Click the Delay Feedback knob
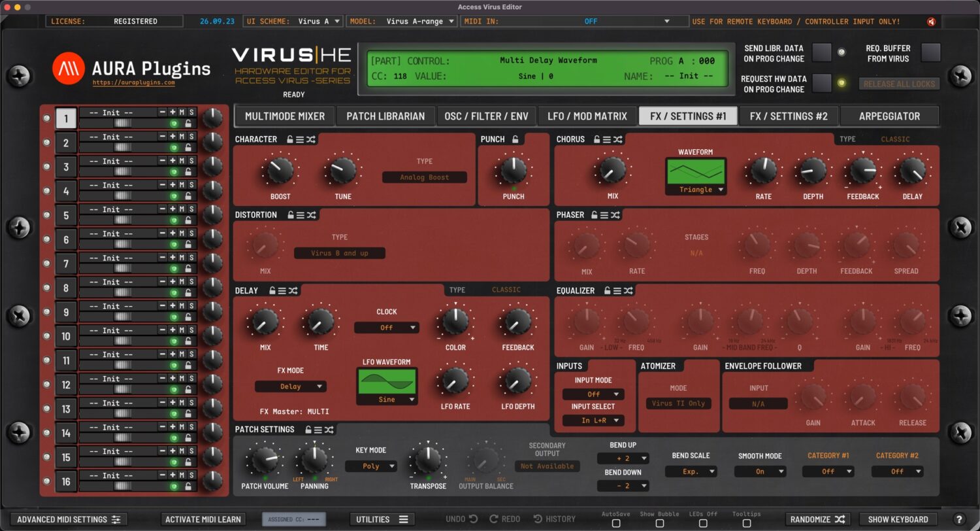The height and width of the screenshot is (531, 980). tap(517, 322)
